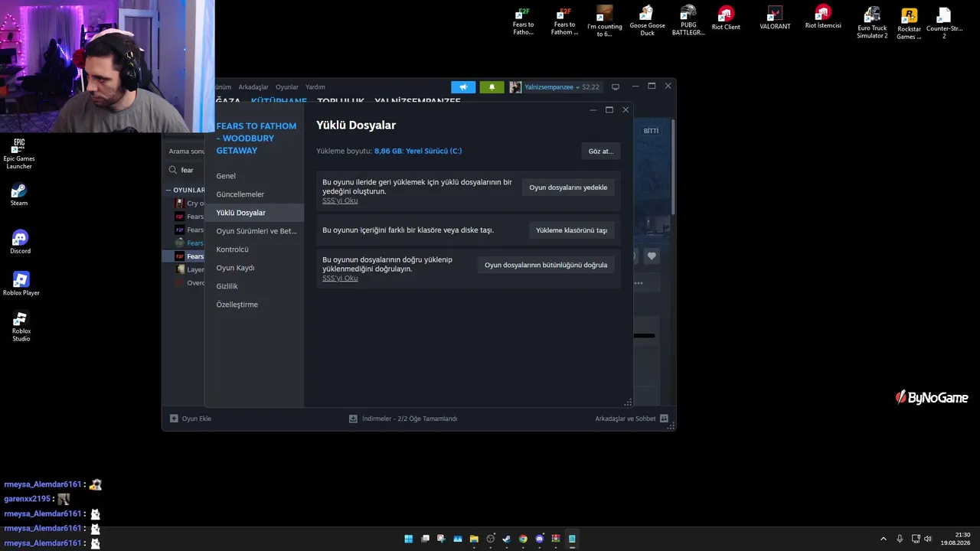Select the Goose Goose Duck desktop icon
The image size is (980, 551).
tap(647, 21)
